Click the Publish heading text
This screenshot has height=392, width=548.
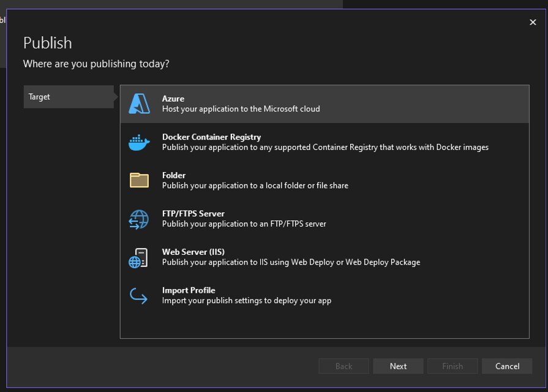tap(47, 43)
